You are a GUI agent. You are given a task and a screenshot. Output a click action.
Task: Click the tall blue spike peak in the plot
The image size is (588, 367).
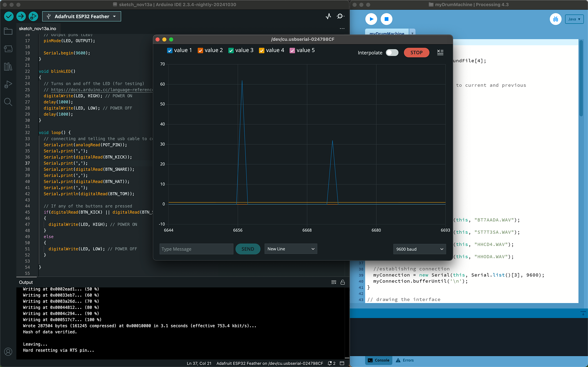point(242,81)
